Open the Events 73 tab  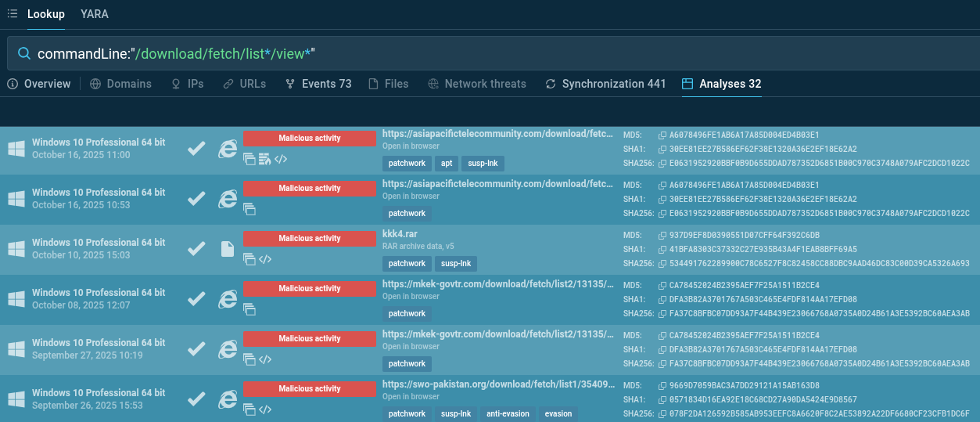point(318,84)
